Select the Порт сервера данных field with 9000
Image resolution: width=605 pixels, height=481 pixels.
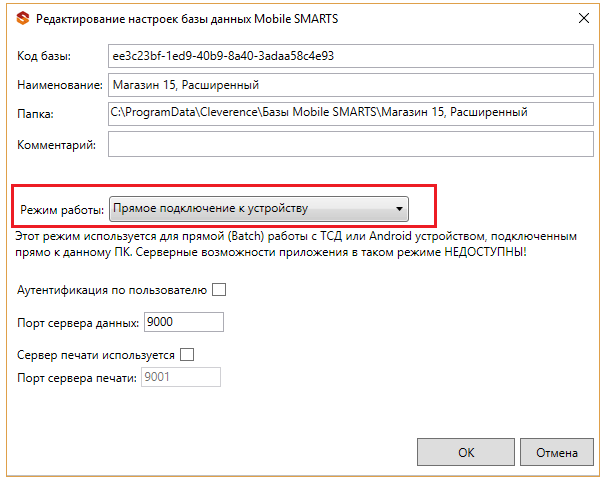pos(184,322)
